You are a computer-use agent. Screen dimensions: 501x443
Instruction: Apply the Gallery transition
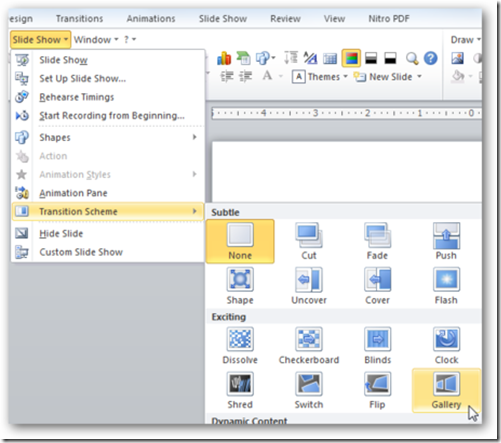pos(446,390)
